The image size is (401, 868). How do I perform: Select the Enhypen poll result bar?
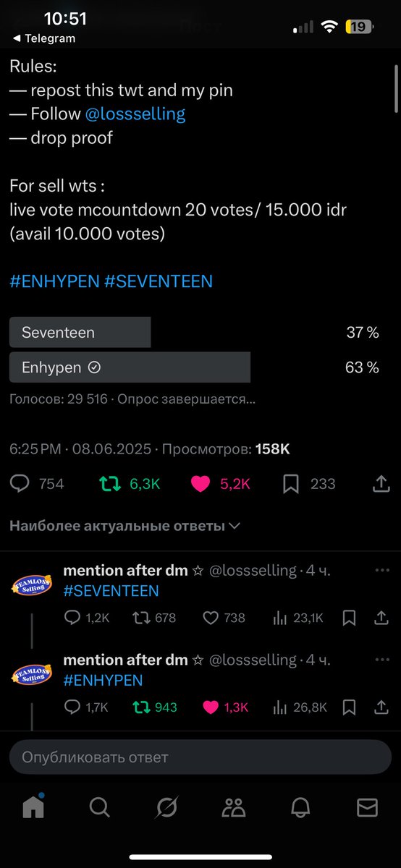tap(130, 367)
